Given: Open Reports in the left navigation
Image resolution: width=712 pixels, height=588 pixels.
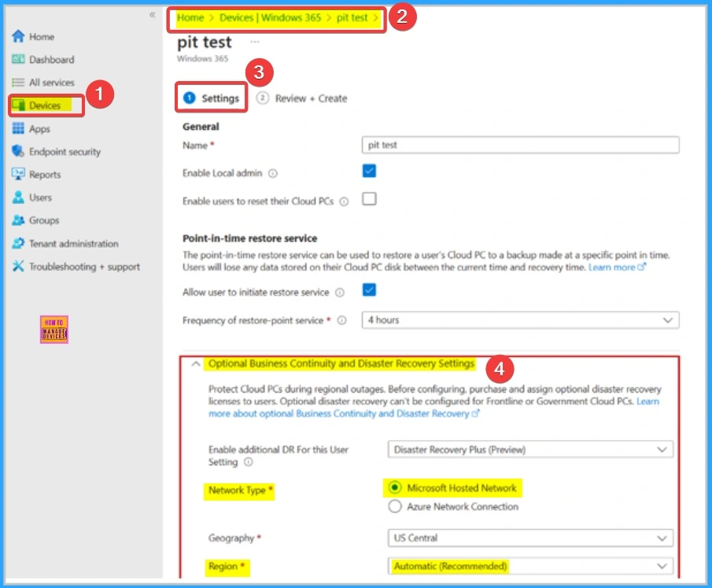Looking at the screenshot, I should coord(45,175).
